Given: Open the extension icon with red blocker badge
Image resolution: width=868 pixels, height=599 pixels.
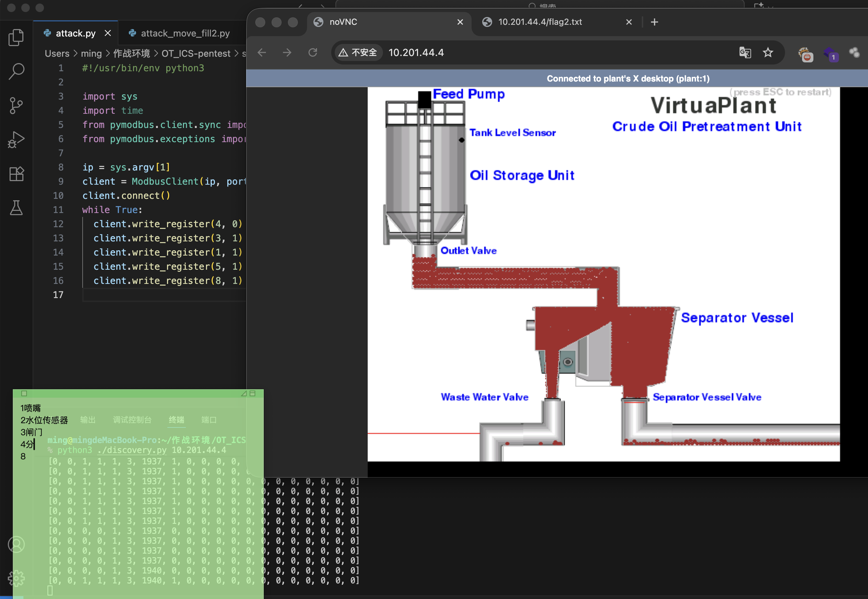Looking at the screenshot, I should coord(805,55).
